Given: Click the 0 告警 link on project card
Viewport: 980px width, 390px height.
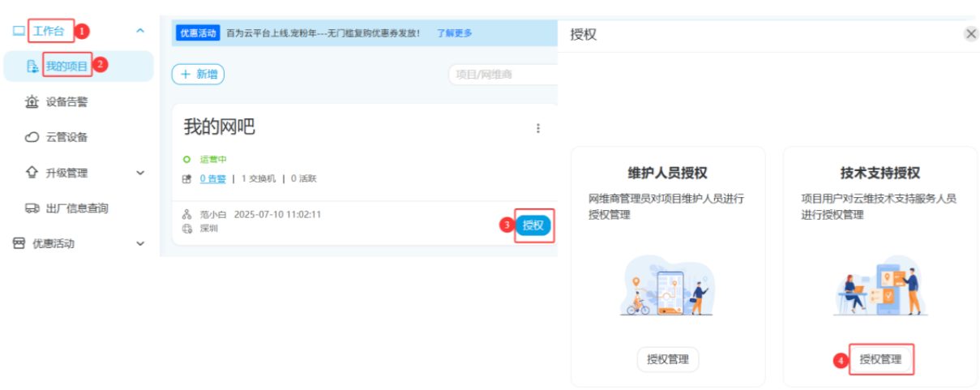Looking at the screenshot, I should point(213,178).
